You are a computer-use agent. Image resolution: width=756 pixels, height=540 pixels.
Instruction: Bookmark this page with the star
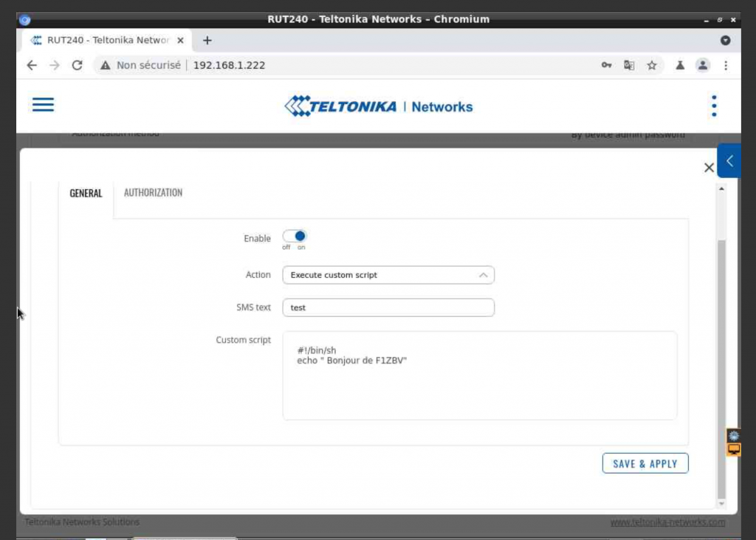652,65
